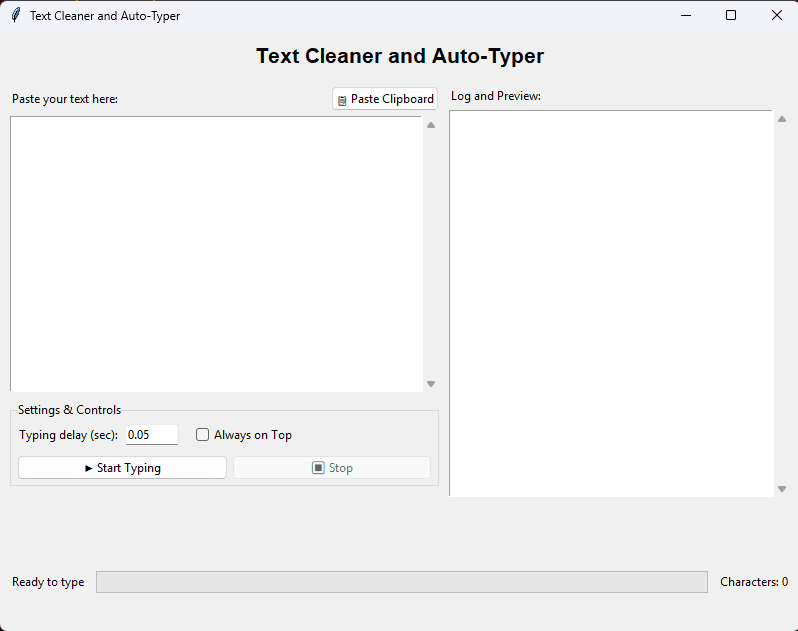Click the input text area's scroll-up arrow
This screenshot has height=631, width=798.
431,125
